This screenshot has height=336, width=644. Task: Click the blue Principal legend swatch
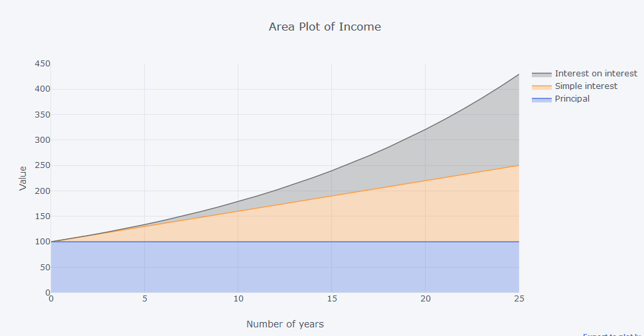(x=542, y=99)
